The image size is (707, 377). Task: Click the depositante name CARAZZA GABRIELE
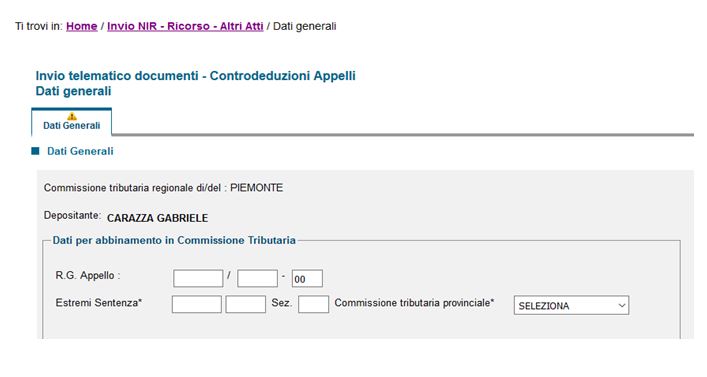click(157, 218)
